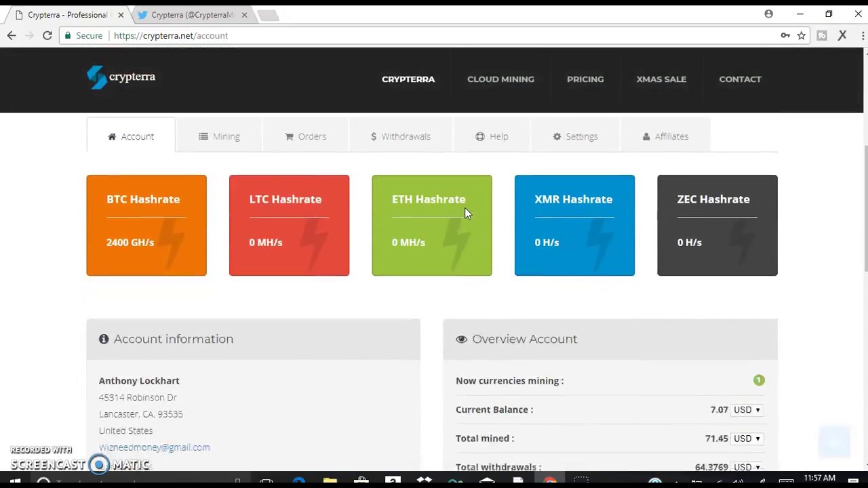Close the Crypterra browser tab

tap(121, 15)
